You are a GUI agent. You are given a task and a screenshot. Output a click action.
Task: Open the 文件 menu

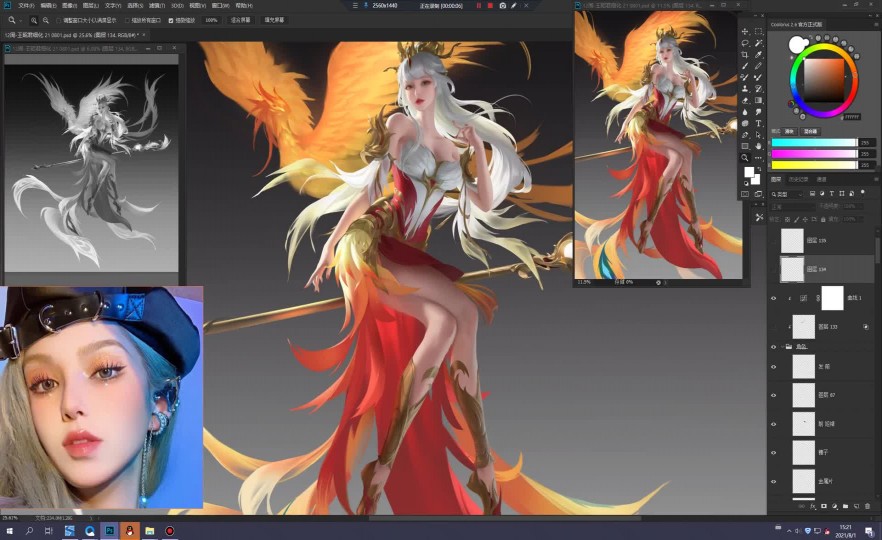click(x=26, y=6)
